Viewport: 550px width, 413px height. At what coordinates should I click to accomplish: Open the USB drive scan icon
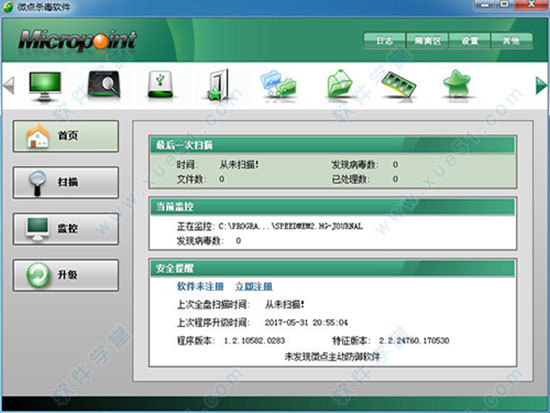[160, 84]
